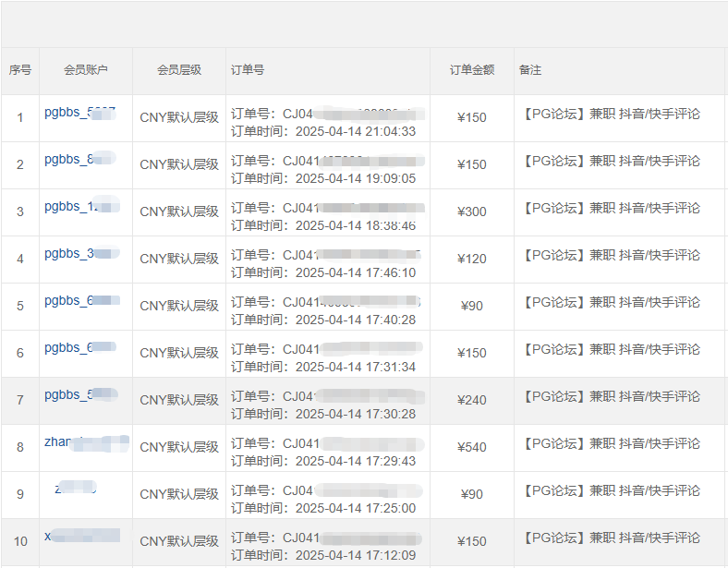This screenshot has width=728, height=568.
Task: Click the 订单金额 column header
Action: pyautogui.click(x=471, y=70)
